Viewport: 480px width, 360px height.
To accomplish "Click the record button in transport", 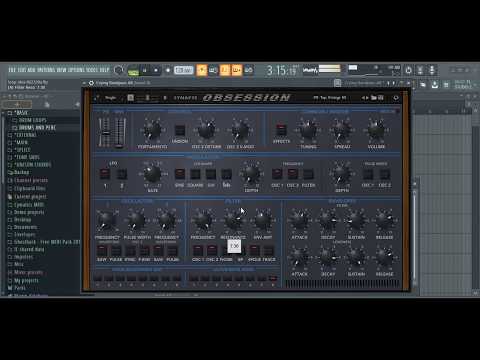I will (x=168, y=70).
